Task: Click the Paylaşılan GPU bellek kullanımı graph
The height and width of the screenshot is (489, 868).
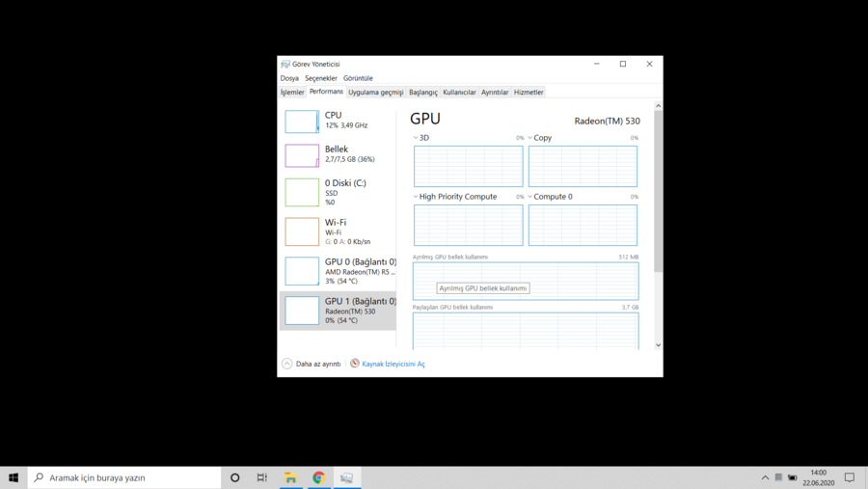Action: tap(526, 331)
